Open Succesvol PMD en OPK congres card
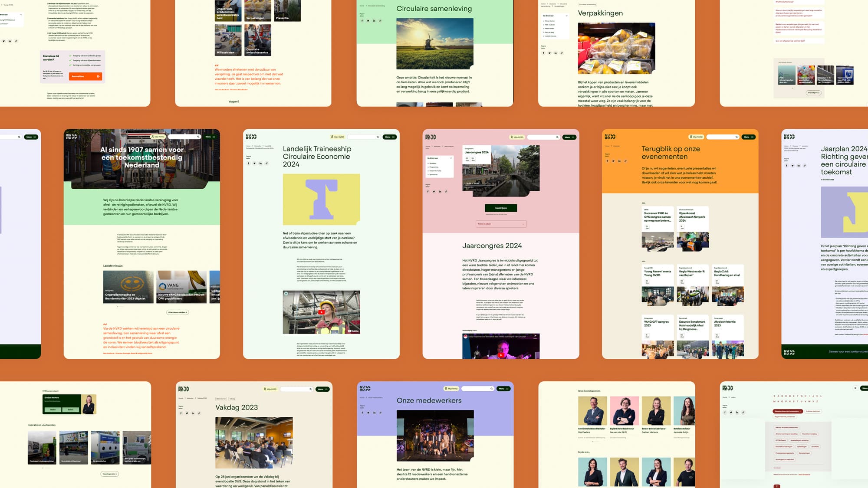 (658, 229)
